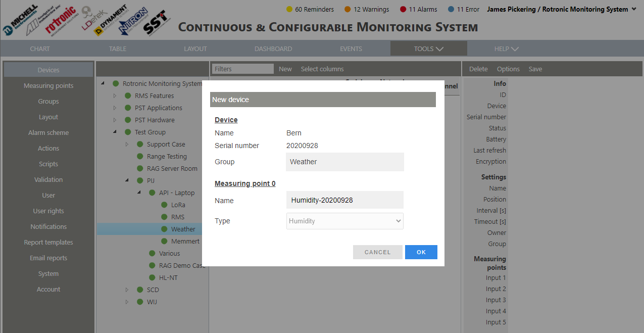This screenshot has height=333, width=644.
Task: Select Range Testing tree item
Action: tap(167, 156)
